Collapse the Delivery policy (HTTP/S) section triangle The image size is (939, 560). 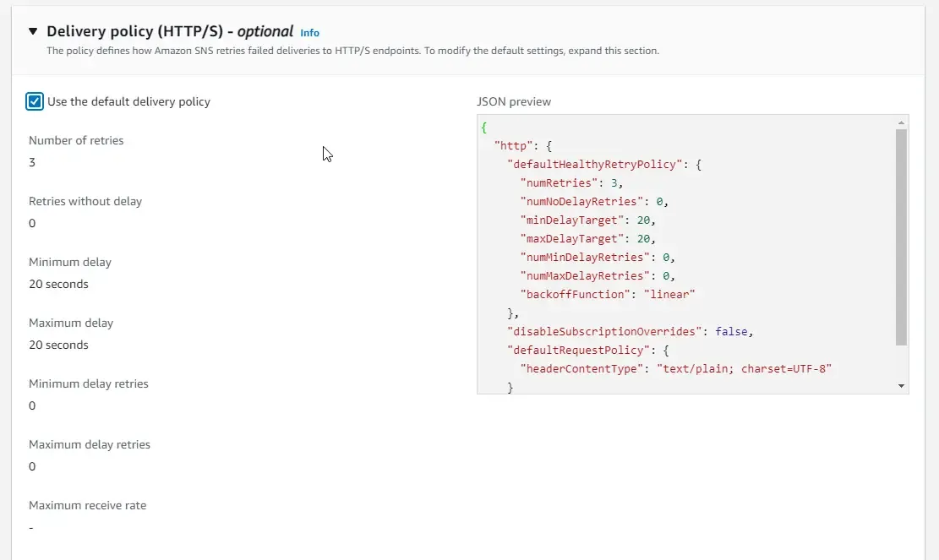tap(33, 31)
